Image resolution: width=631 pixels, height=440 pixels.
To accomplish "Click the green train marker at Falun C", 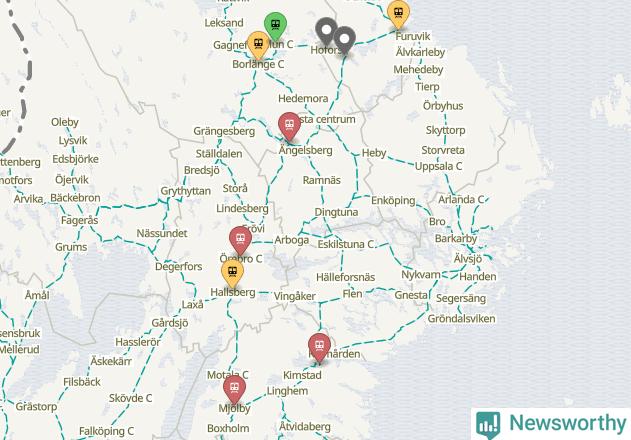I will coord(275,26).
